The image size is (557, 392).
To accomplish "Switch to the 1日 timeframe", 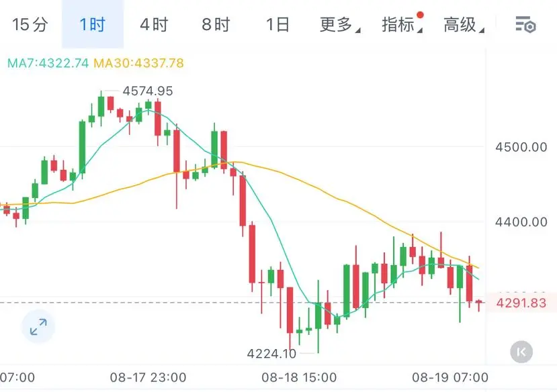I will [277, 25].
